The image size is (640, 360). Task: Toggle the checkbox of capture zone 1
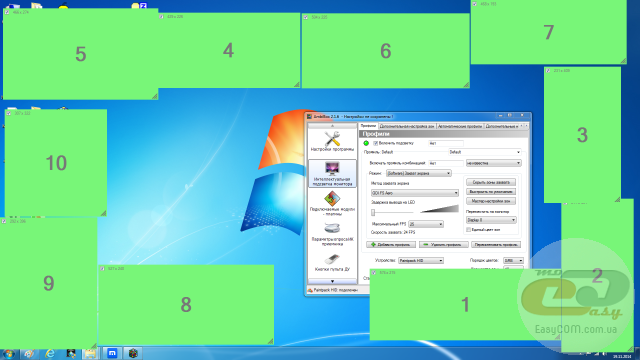(374, 272)
